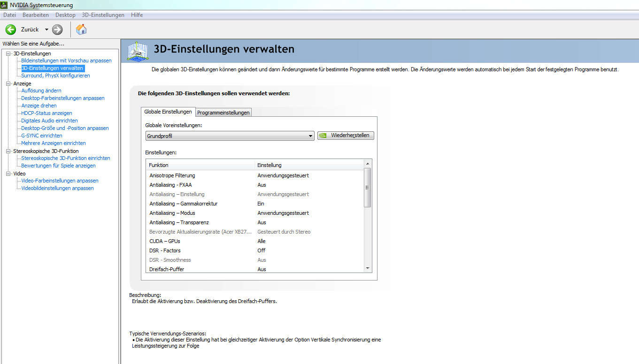Open Video-Farbeinstellungen anpassen
The width and height of the screenshot is (639, 364).
[60, 181]
